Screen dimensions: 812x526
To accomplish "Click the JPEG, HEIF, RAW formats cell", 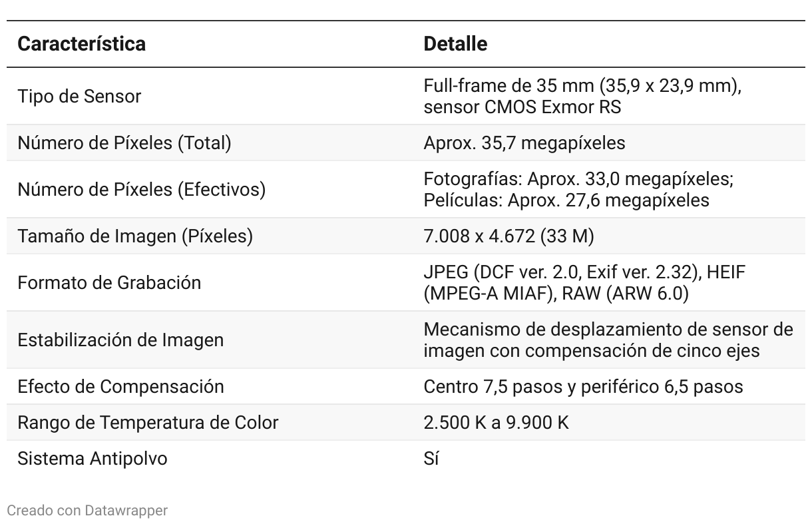I will pos(582,282).
